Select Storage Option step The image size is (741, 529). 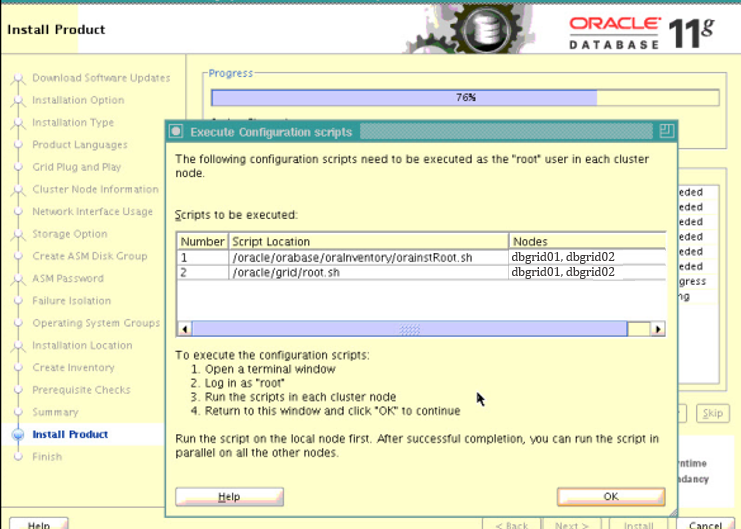[70, 234]
